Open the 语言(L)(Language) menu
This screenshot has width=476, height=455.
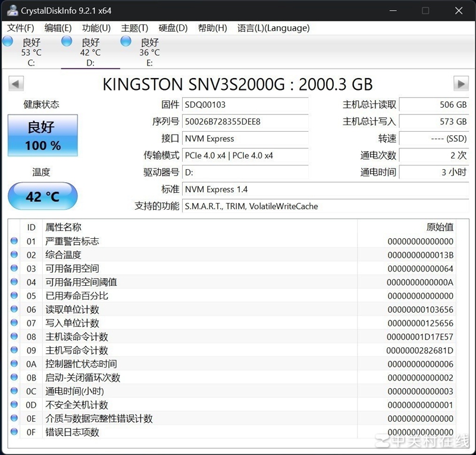pyautogui.click(x=273, y=28)
